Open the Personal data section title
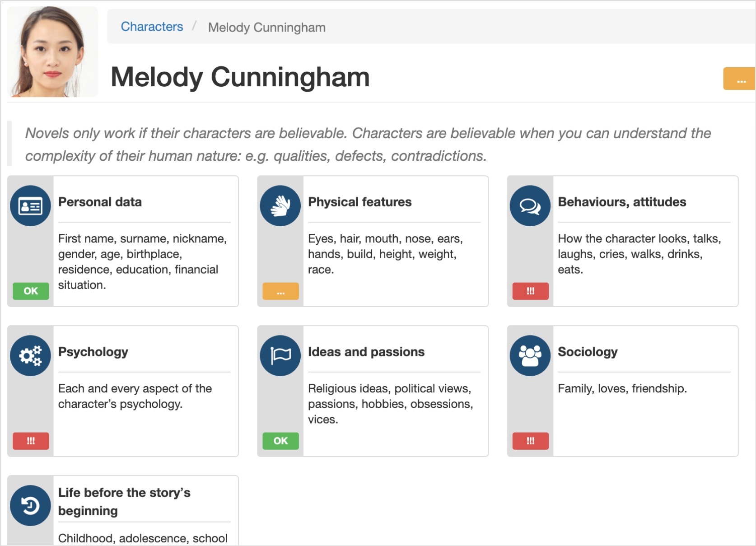This screenshot has height=546, width=756. [x=100, y=202]
